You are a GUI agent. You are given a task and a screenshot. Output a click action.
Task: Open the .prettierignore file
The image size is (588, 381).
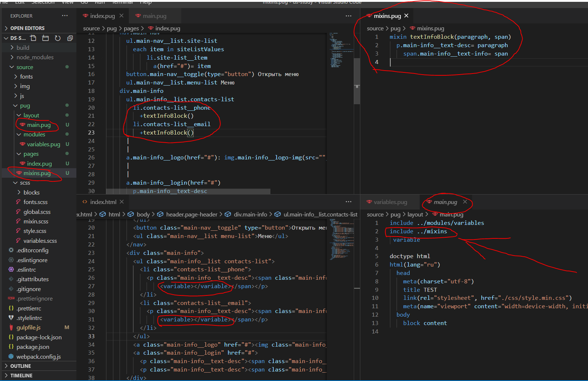tap(34, 299)
